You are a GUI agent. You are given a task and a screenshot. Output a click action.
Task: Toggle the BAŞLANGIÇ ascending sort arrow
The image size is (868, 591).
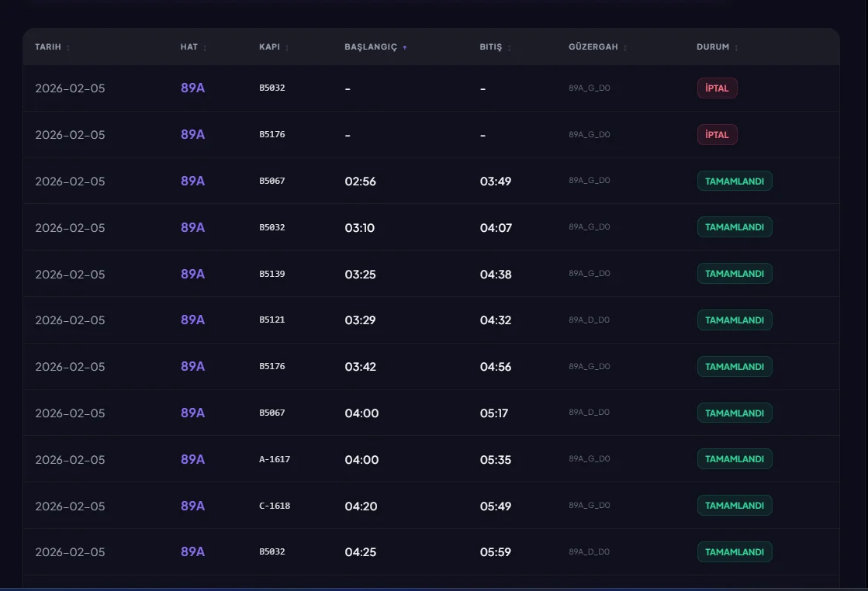click(405, 47)
